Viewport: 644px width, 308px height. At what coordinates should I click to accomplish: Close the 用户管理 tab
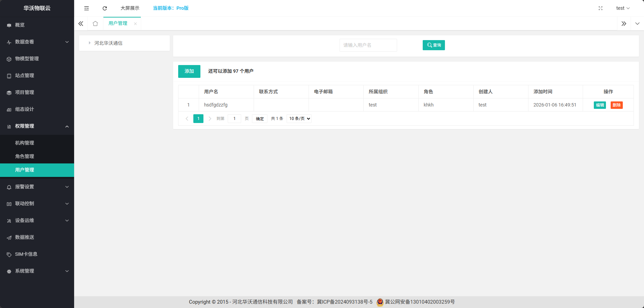[135, 24]
